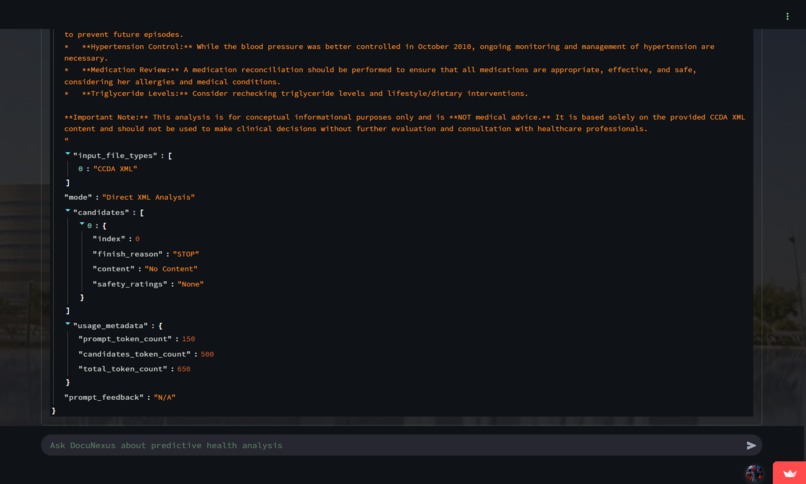Collapse the "candidates" array

[x=67, y=211]
